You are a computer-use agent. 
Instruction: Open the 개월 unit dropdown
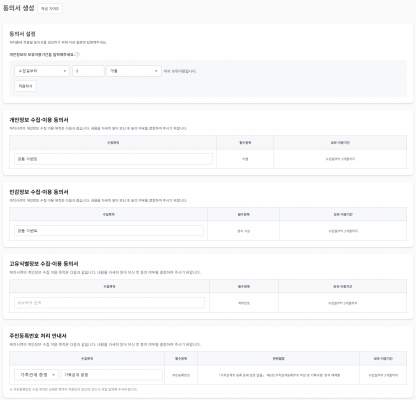point(134,71)
